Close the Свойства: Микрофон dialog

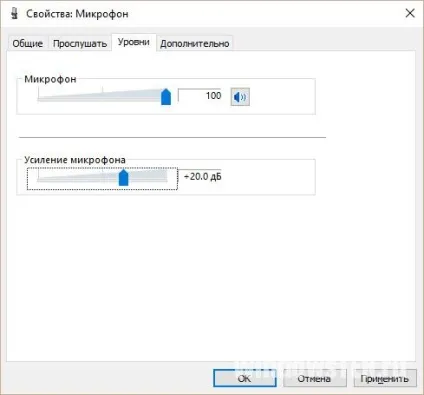pos(410,13)
